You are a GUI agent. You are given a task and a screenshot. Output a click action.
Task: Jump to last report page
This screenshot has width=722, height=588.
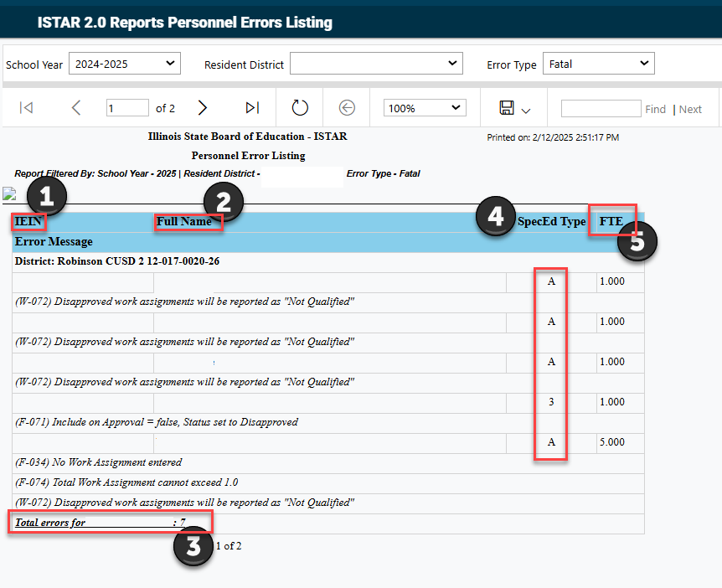click(x=252, y=108)
